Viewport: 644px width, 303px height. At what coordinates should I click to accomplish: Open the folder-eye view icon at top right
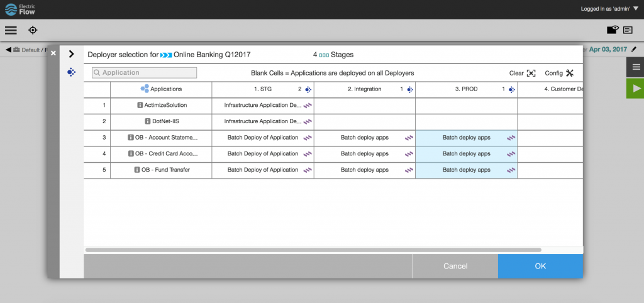point(613,30)
